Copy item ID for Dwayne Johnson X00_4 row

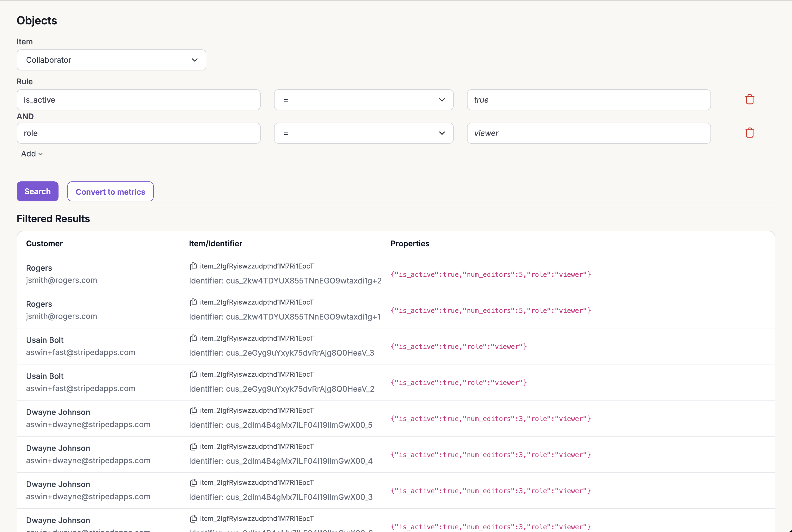pyautogui.click(x=193, y=447)
